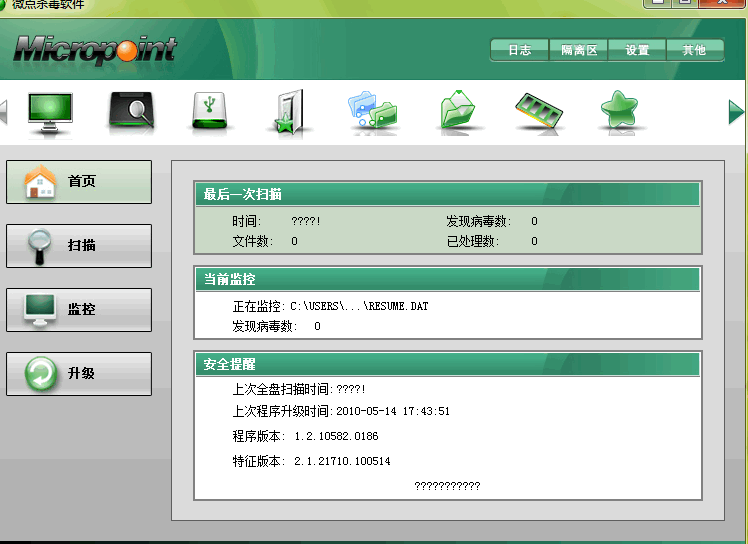Open the 设置 settings tab

point(637,50)
